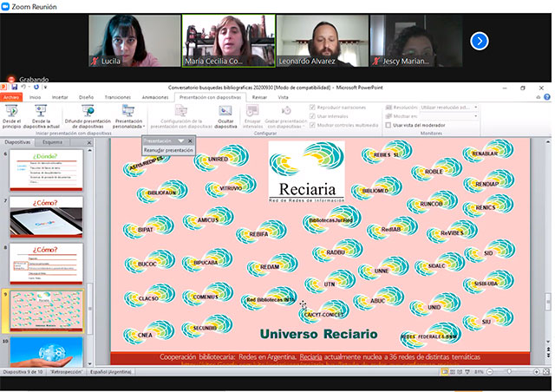The height and width of the screenshot is (392, 555).
Task: Adjust the zoom slider handle
Action: pos(509,372)
